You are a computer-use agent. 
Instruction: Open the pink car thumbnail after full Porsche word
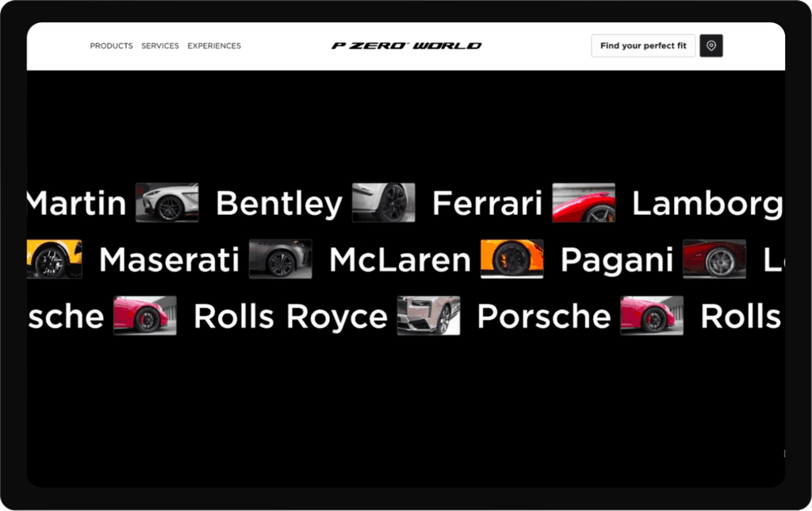pyautogui.click(x=652, y=316)
